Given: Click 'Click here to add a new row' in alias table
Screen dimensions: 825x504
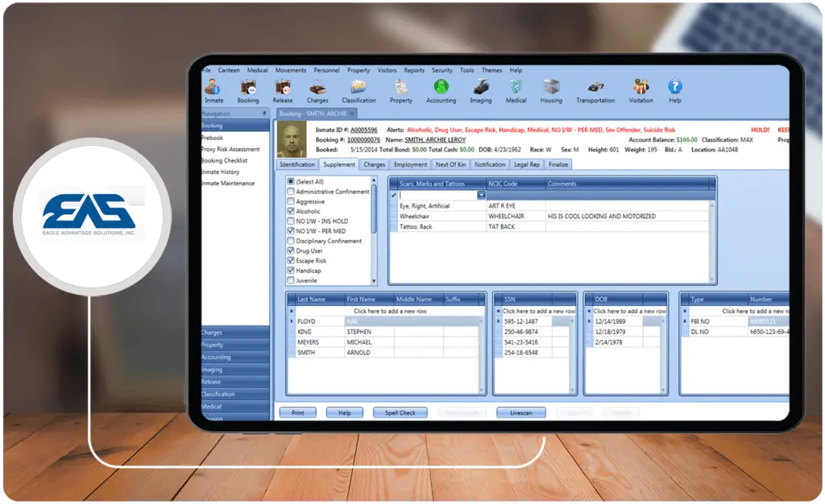Looking at the screenshot, I should point(390,311).
